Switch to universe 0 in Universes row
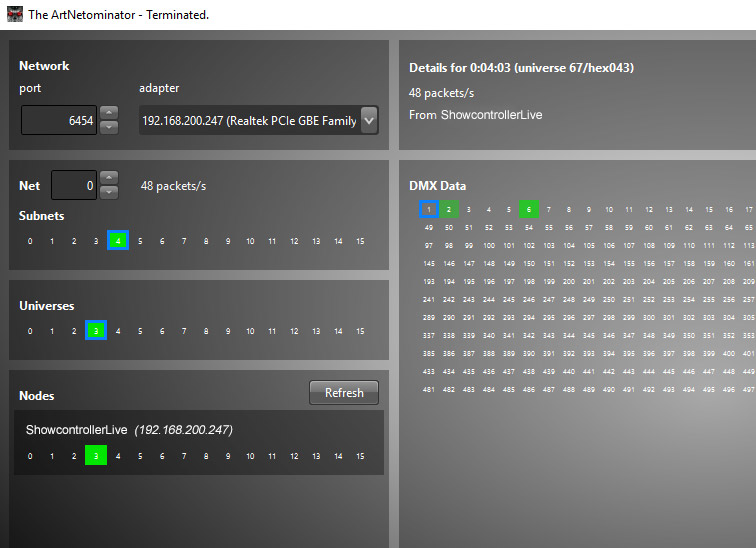This screenshot has width=756, height=548. click(x=30, y=331)
